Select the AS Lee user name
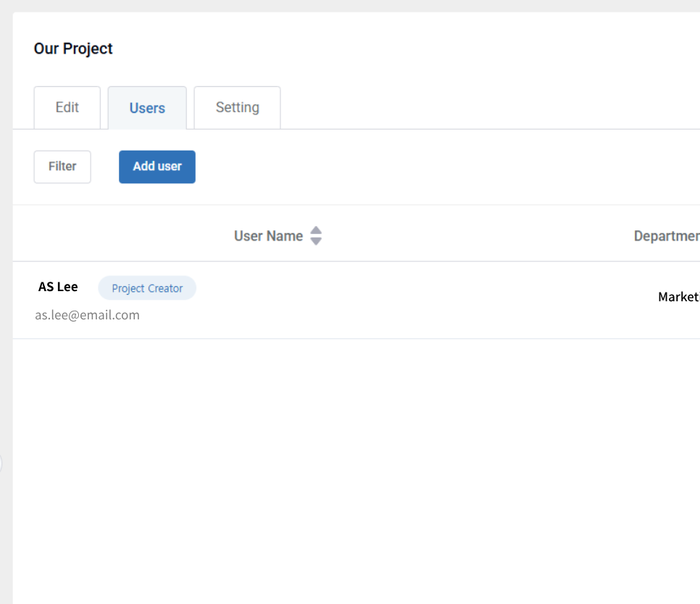The width and height of the screenshot is (700, 604). pyautogui.click(x=58, y=287)
